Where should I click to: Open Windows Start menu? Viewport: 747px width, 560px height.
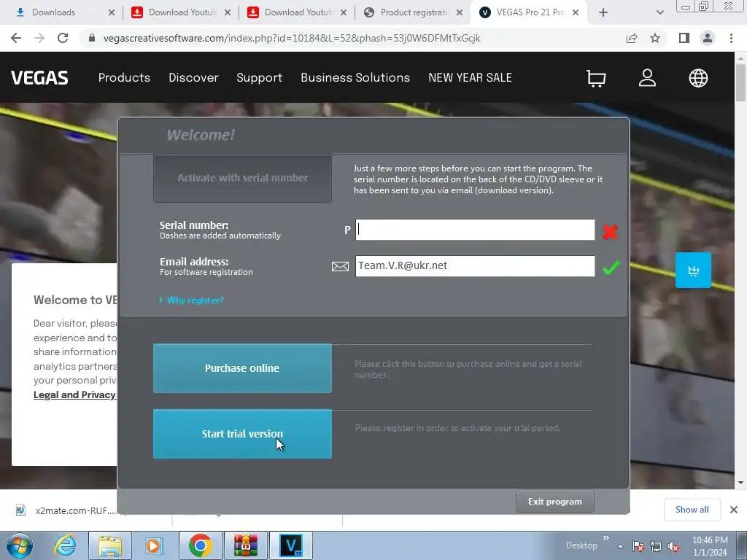[x=20, y=545]
